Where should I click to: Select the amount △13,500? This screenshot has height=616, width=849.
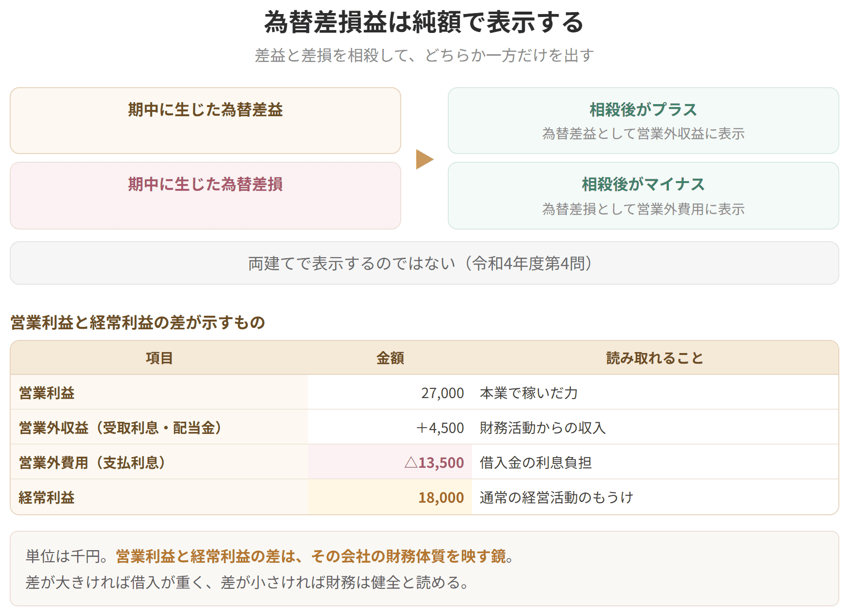pos(434,463)
